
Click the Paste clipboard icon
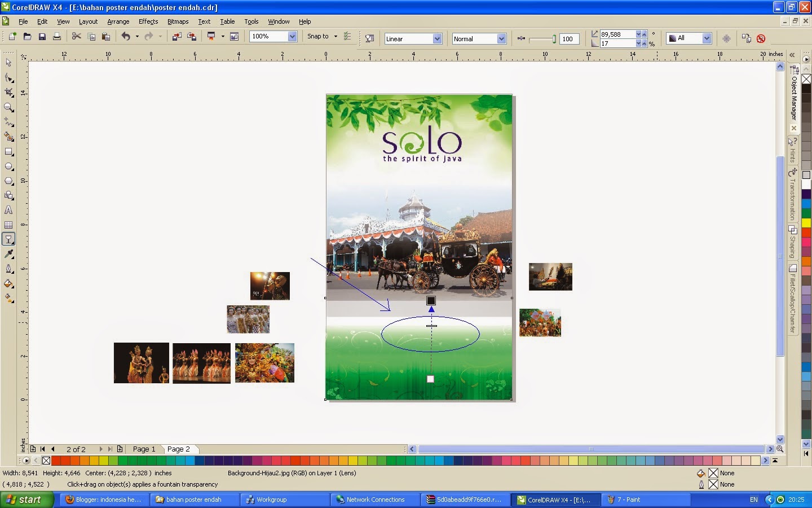coord(105,37)
